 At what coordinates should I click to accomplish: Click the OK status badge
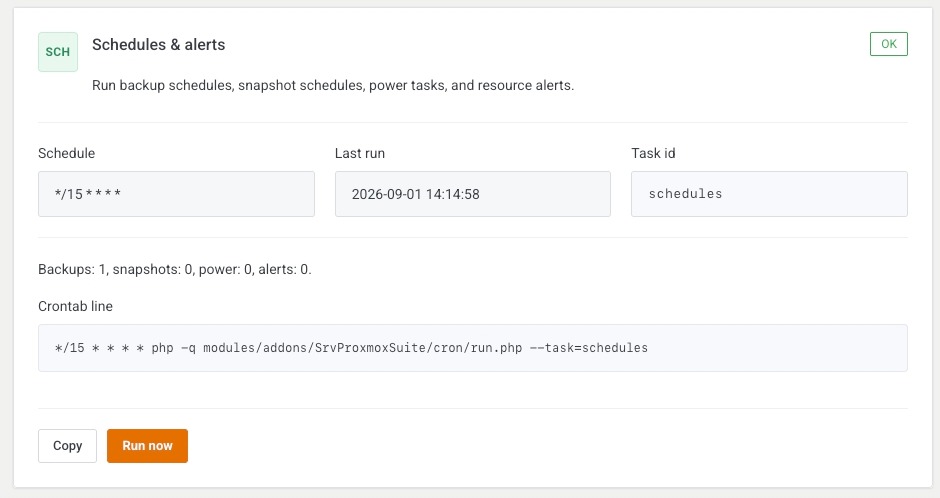(888, 44)
